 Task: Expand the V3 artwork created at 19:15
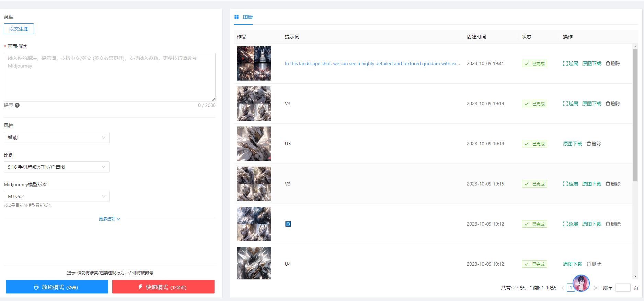coord(570,184)
